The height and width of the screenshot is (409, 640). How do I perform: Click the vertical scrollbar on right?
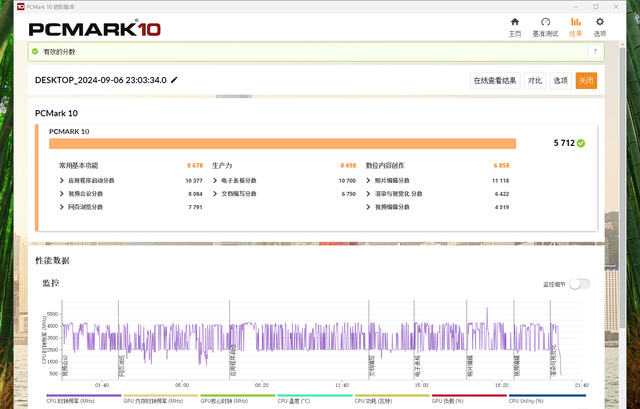point(622,188)
